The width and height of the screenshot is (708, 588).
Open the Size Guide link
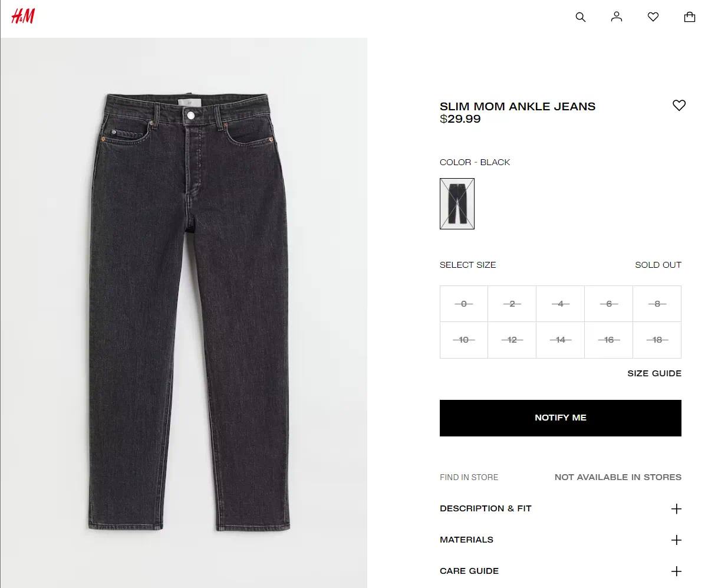tap(654, 373)
